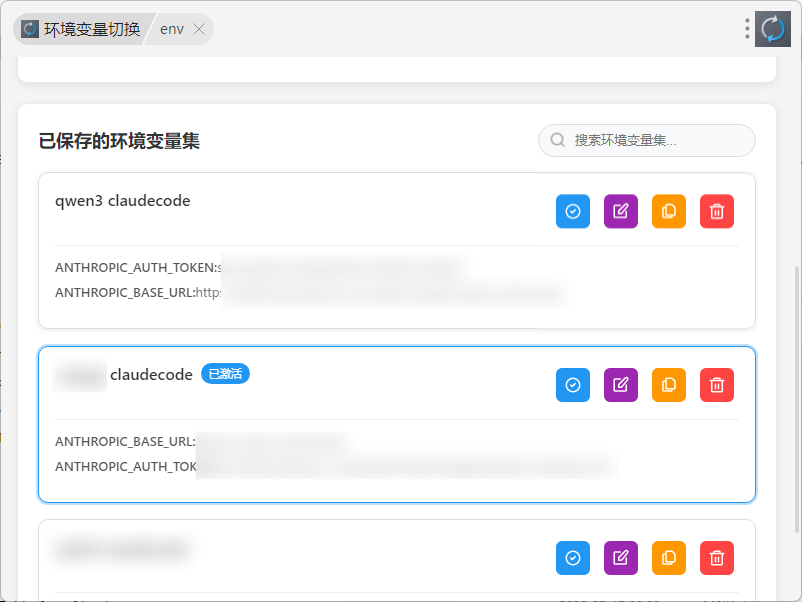Image resolution: width=802 pixels, height=602 pixels.
Task: Copy the third blurred-name variable set
Action: coord(669,558)
